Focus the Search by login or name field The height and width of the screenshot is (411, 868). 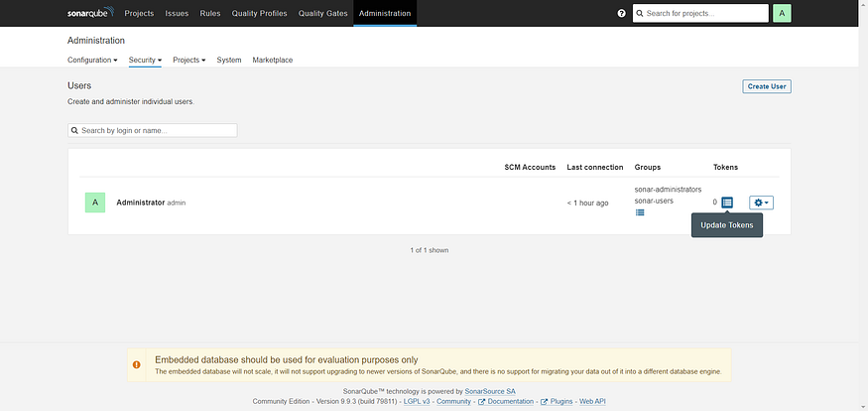[x=152, y=131]
